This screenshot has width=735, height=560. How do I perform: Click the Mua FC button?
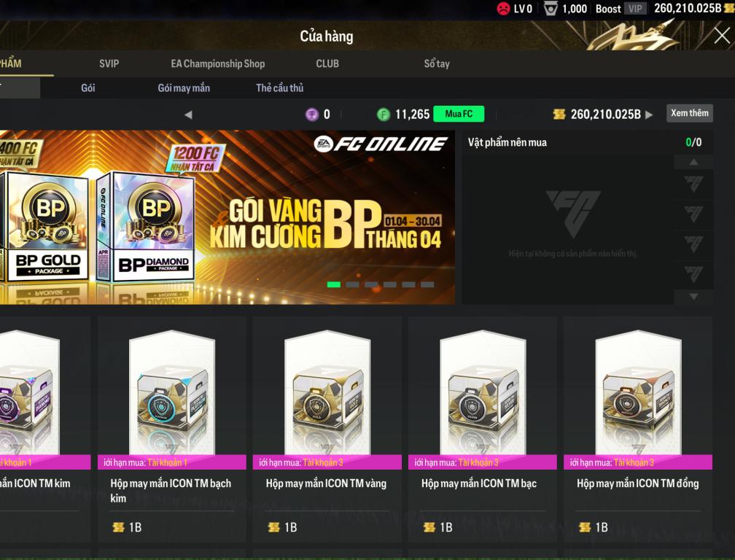[459, 114]
